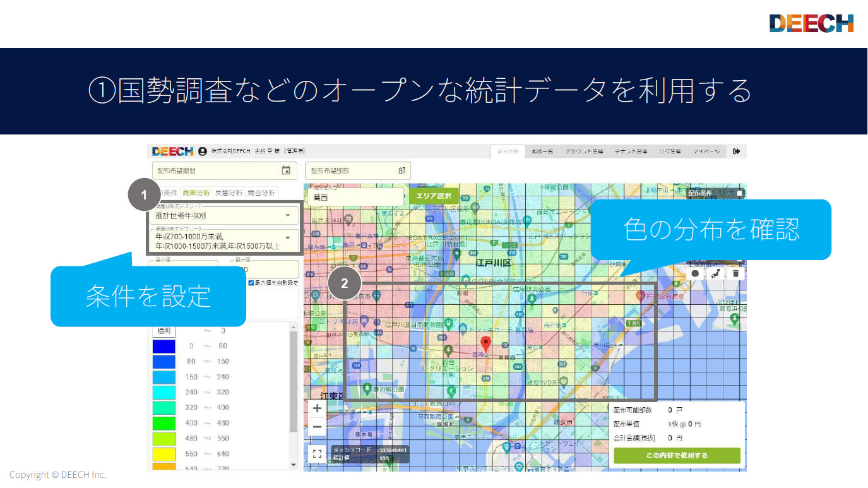This screenshot has width=868, height=488.
Task: Click the trash delete icon on map
Action: coord(735,273)
